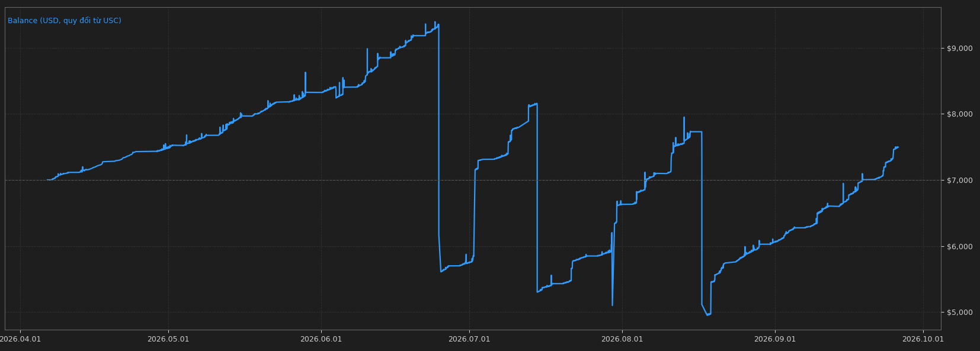Screen dimensions: 980x351
Task: Select the $7,000 y-axis label
Action: tap(960, 181)
